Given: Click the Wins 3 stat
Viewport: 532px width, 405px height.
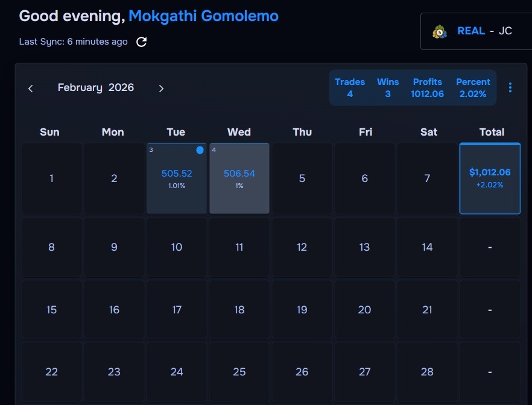Looking at the screenshot, I should pos(388,88).
